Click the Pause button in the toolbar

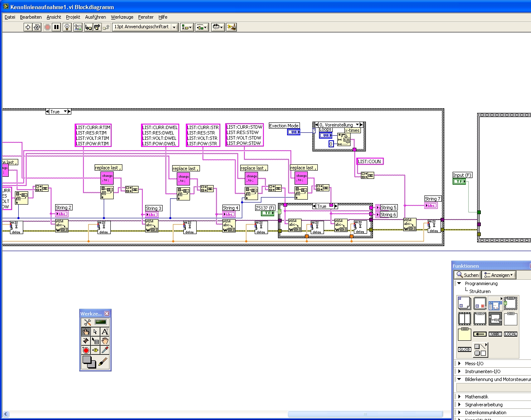pos(57,27)
